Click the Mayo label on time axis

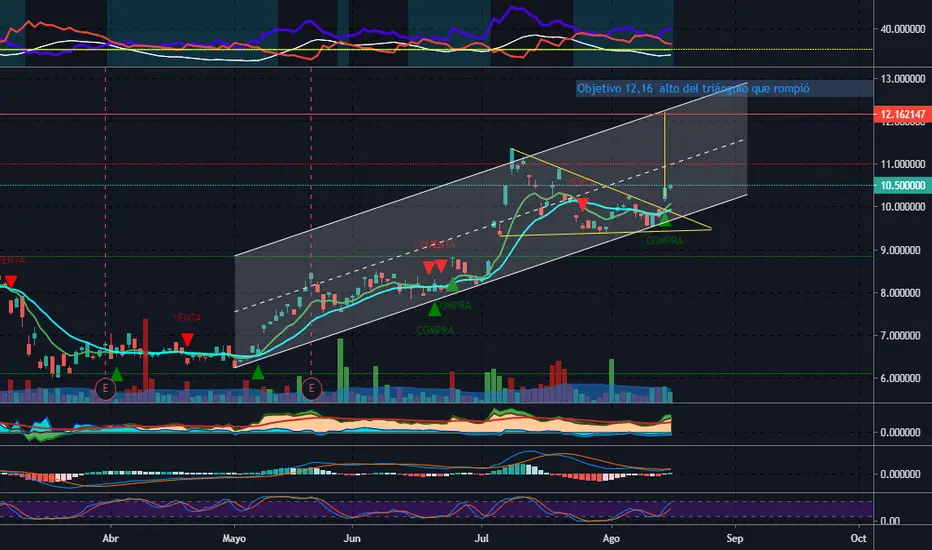click(234, 538)
